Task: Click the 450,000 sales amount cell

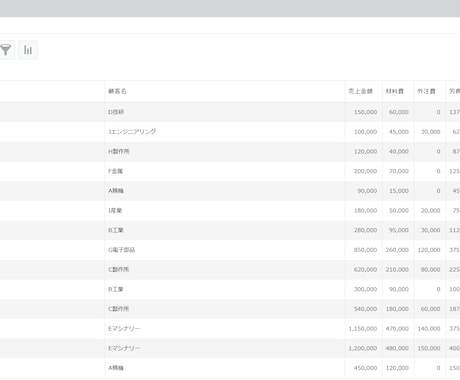Action: [x=365, y=368]
